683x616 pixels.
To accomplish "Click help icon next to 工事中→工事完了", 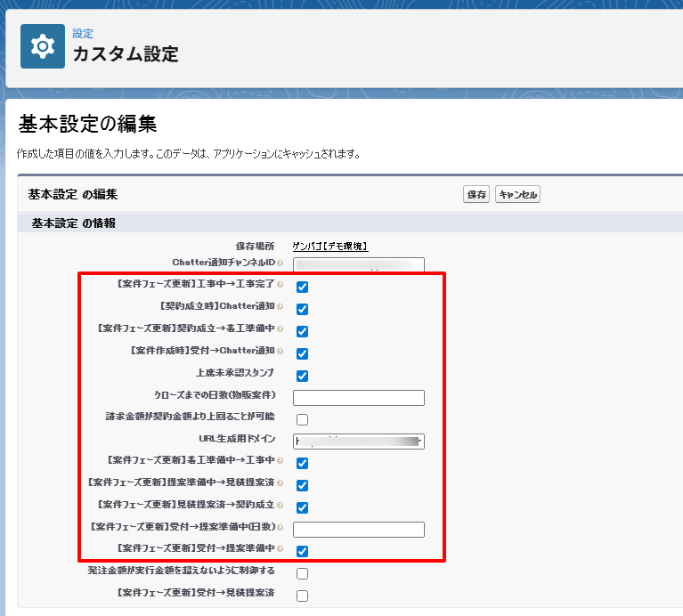I will point(281,285).
